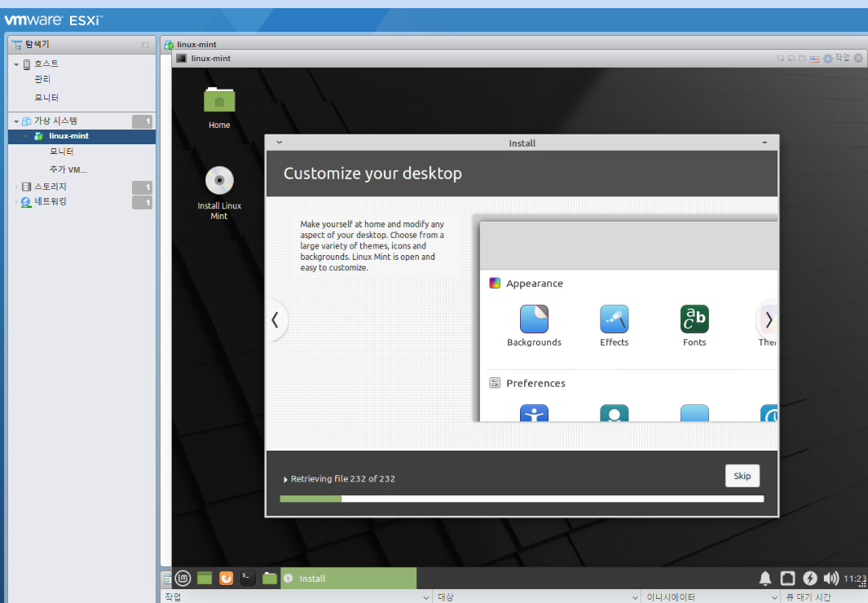Collapse the Virtual Machines tree node

point(16,121)
